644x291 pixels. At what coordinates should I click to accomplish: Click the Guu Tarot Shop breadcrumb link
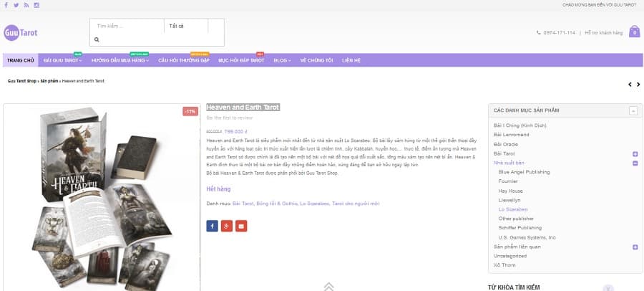22,81
